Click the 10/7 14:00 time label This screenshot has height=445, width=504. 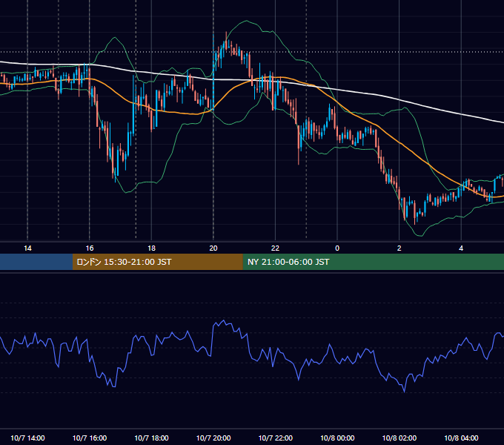[x=27, y=438]
